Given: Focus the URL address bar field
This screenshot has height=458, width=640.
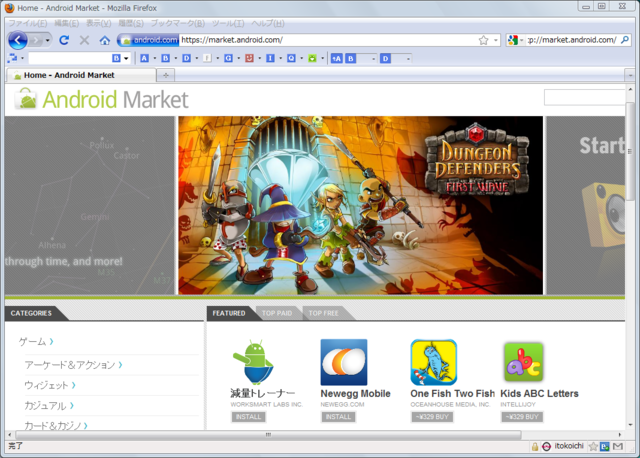Looking at the screenshot, I should click(329, 40).
